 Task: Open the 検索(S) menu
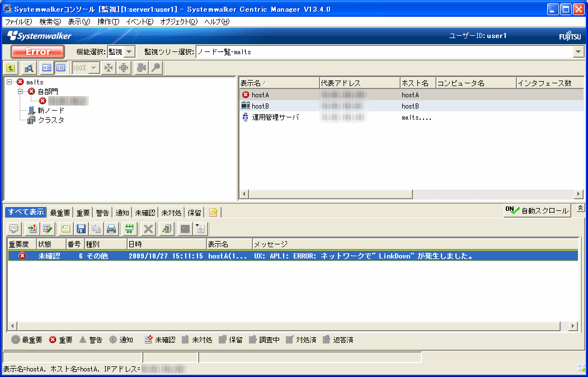(50, 22)
